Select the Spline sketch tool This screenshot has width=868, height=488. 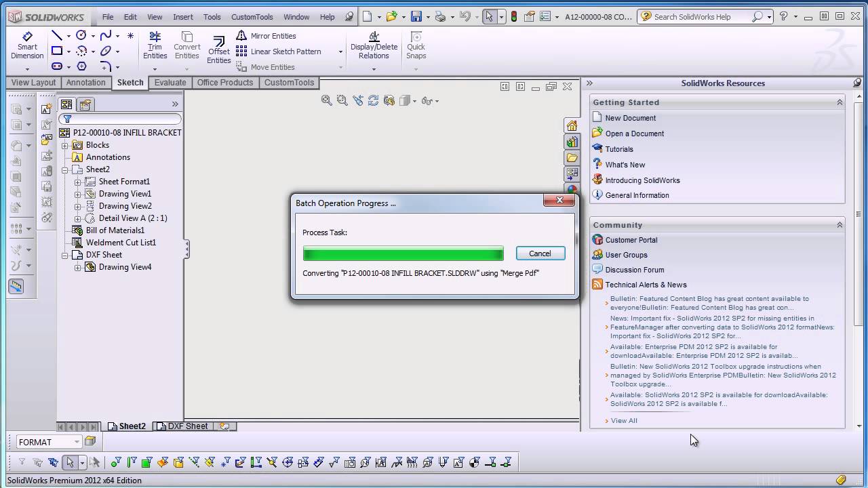pos(106,35)
